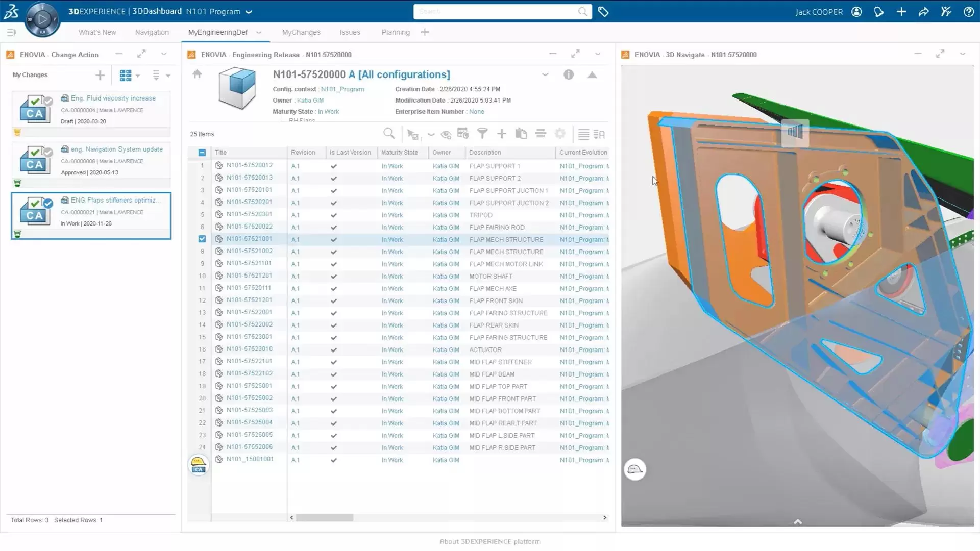Switch to the Navigation tab
Viewport: 980px width, 551px height.
pyautogui.click(x=152, y=32)
